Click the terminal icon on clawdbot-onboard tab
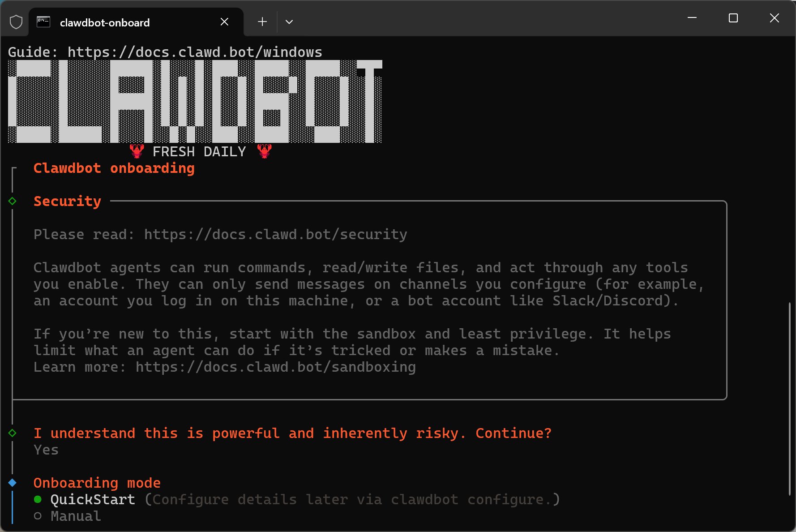 coord(43,22)
